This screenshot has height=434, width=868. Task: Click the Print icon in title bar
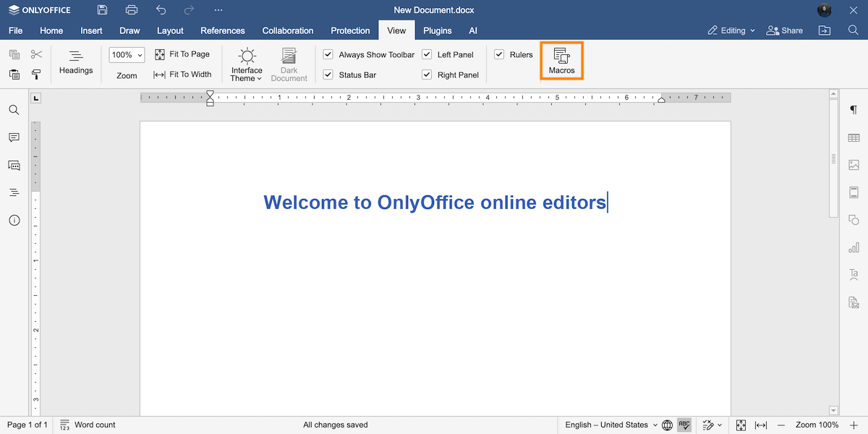131,10
